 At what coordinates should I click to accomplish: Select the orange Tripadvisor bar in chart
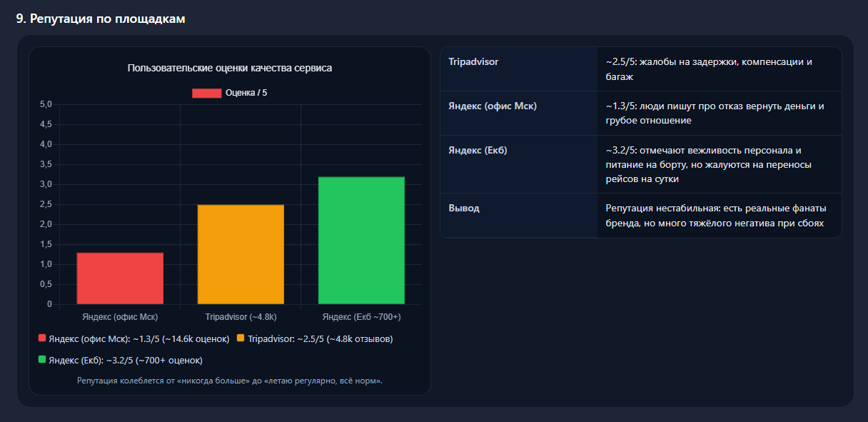point(241,254)
